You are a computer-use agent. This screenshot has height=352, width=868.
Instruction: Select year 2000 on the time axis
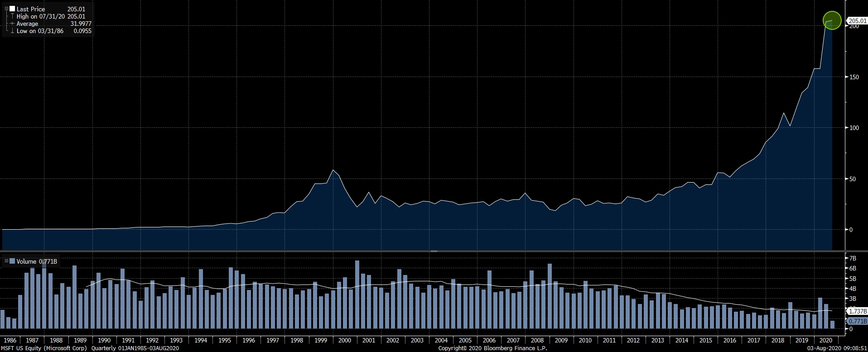tap(344, 340)
